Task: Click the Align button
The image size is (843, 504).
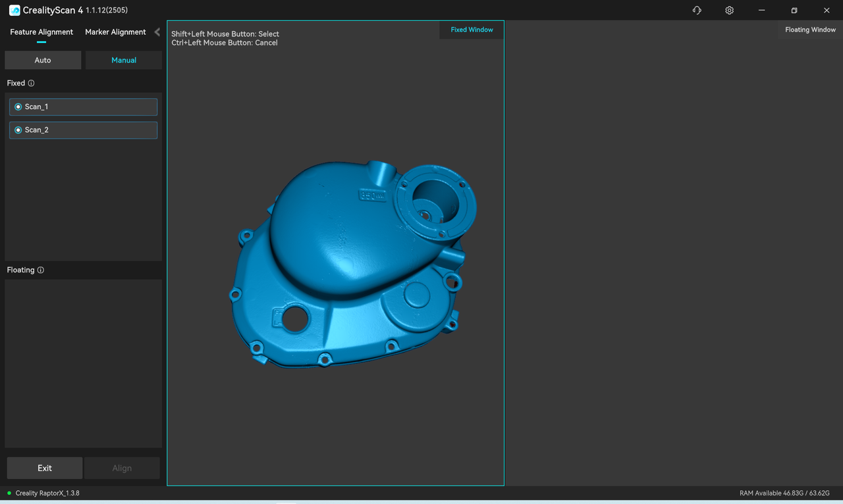Action: click(122, 468)
